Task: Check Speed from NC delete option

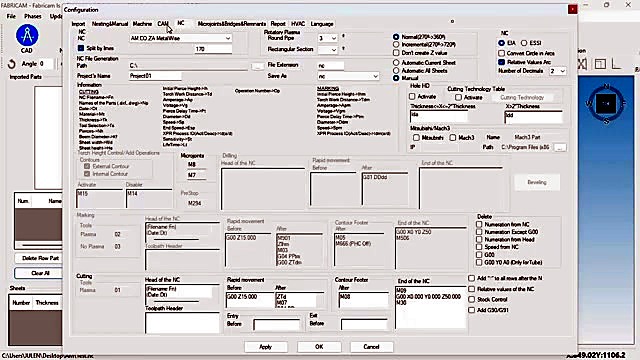Action: point(479,247)
